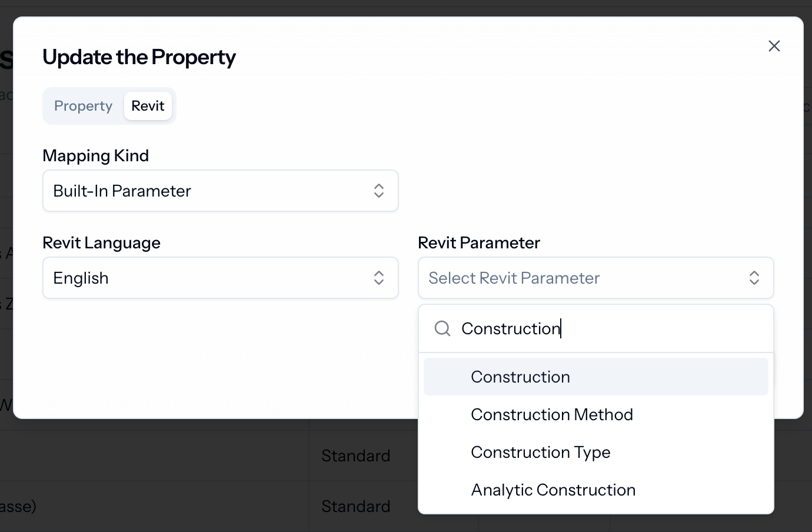Switch to the Property tab
The width and height of the screenshot is (812, 532).
coord(83,106)
